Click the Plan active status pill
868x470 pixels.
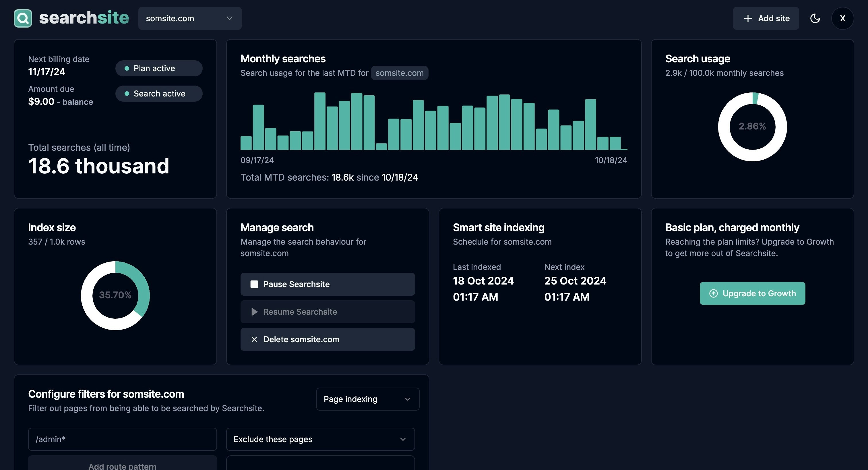[x=159, y=68]
